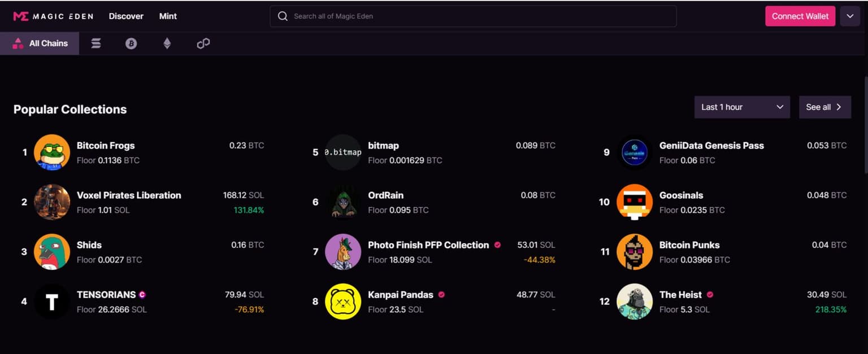Open the Discover menu
The height and width of the screenshot is (354, 868).
pyautogui.click(x=126, y=16)
